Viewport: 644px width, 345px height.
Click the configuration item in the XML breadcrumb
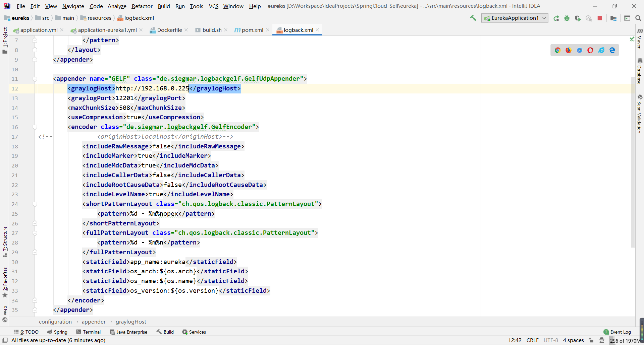[x=55, y=322]
